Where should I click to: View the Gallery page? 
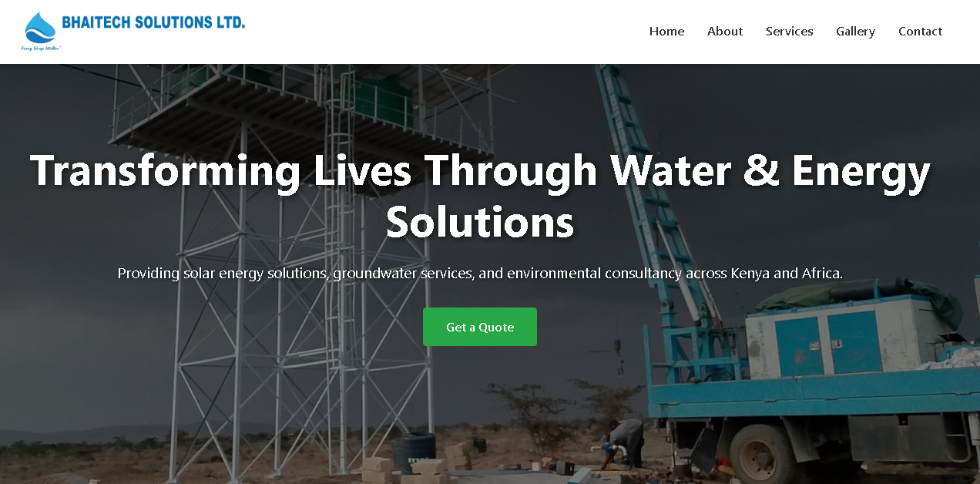coord(855,32)
